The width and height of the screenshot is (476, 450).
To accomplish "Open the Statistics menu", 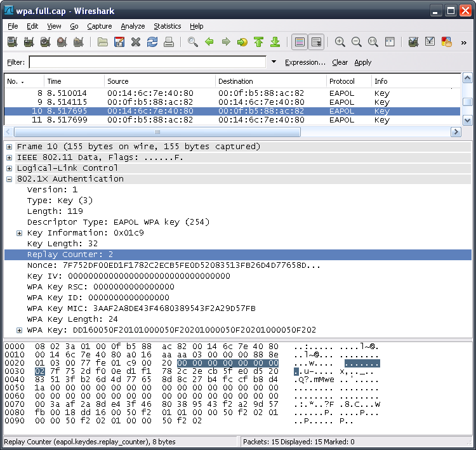I will 168,26.
